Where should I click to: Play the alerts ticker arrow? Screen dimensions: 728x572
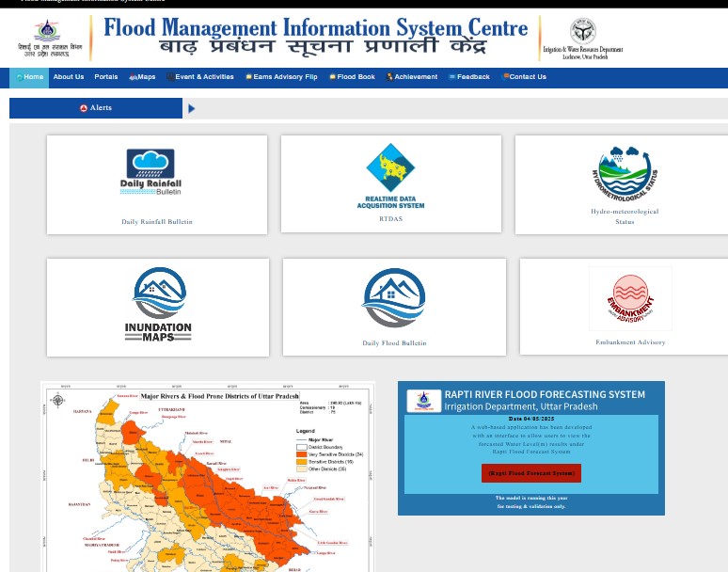(x=192, y=108)
